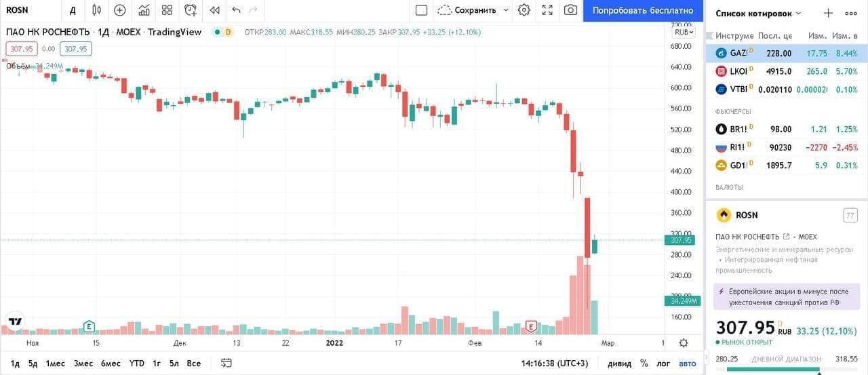Toggle logarithmic scale "лог"
868x375 pixels.
663,363
